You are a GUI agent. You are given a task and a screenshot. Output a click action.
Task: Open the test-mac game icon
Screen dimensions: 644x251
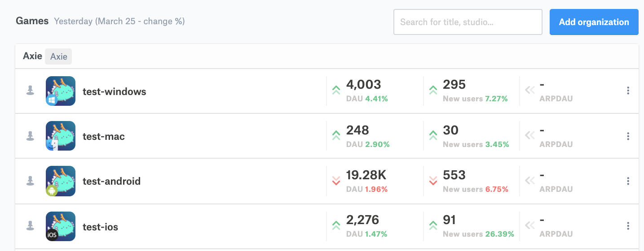click(61, 136)
